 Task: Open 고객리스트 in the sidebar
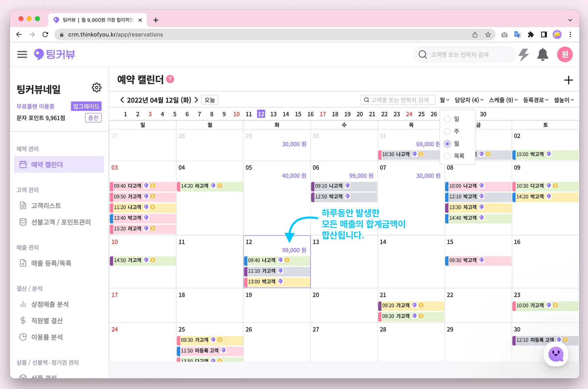coord(46,205)
